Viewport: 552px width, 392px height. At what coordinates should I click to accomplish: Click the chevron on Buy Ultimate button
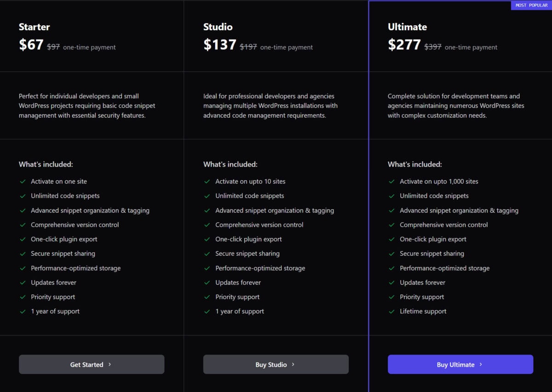click(481, 364)
